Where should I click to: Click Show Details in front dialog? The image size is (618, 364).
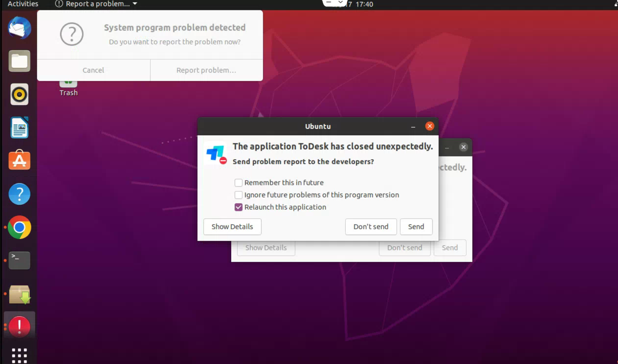pyautogui.click(x=232, y=227)
